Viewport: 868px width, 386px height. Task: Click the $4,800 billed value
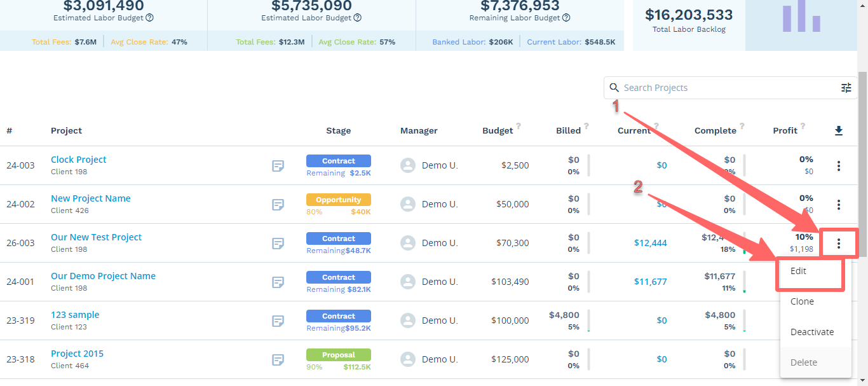[564, 315]
